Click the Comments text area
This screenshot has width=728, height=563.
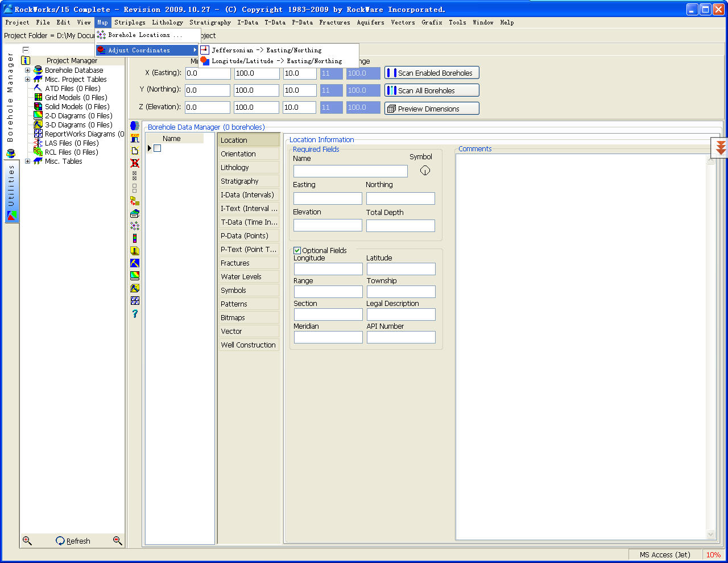pos(581,347)
